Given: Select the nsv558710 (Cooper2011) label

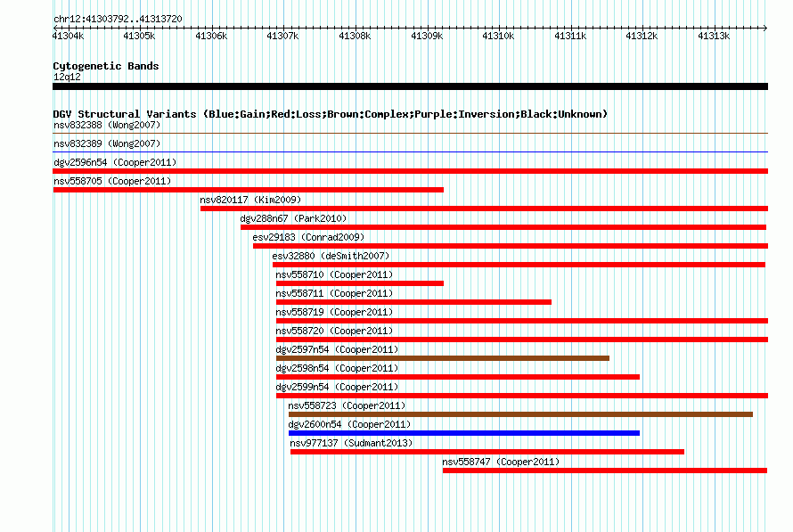Looking at the screenshot, I should (x=334, y=274).
